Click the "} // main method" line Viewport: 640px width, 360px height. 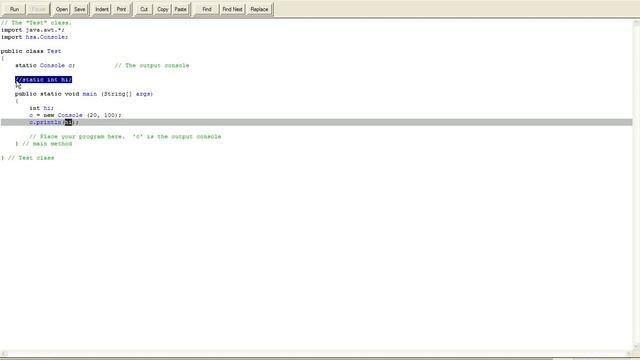click(x=44, y=144)
